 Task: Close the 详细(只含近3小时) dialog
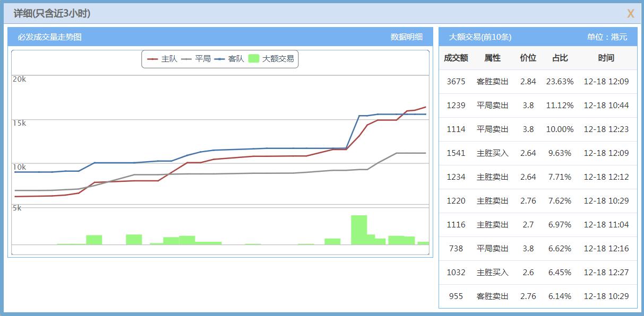[630, 13]
